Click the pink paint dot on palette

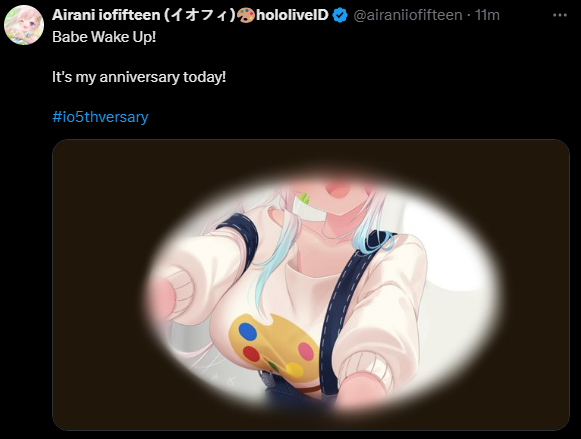tap(306, 351)
